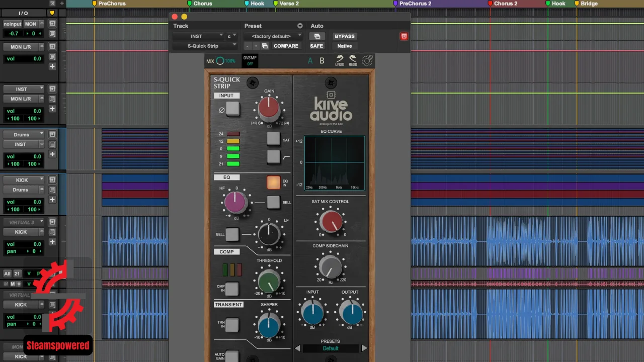Click the Kiive Audio logo
Viewport: 644px width, 362px height.
coord(331,108)
